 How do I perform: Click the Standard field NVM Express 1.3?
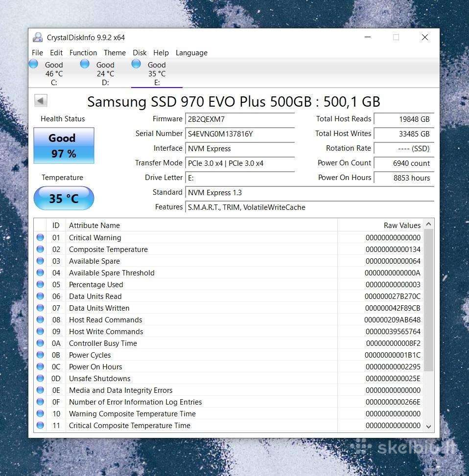[309, 192]
